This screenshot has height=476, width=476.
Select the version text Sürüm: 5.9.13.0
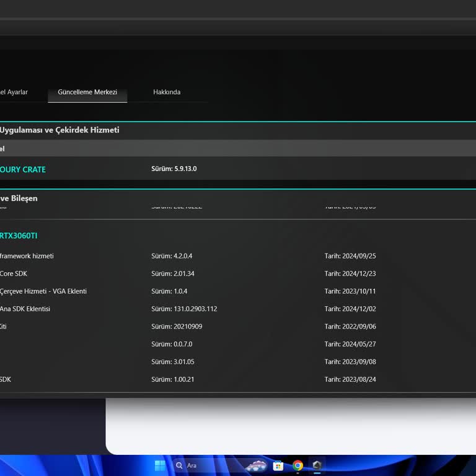pyautogui.click(x=174, y=169)
